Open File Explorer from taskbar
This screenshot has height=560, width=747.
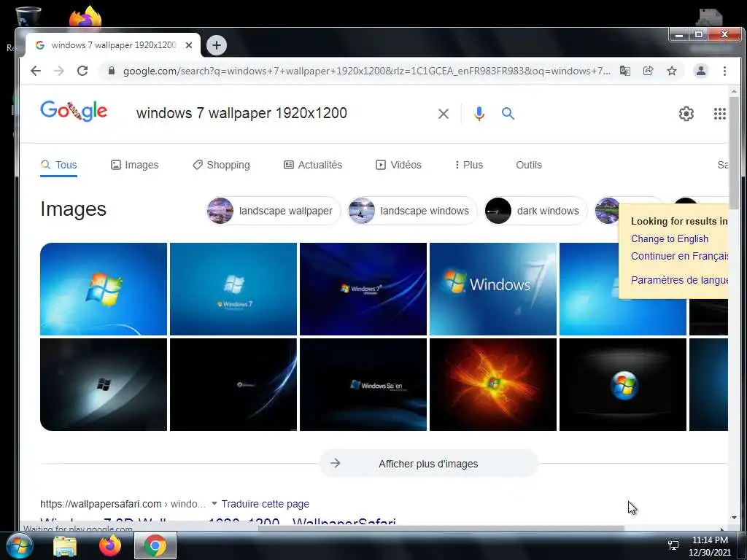tap(65, 545)
